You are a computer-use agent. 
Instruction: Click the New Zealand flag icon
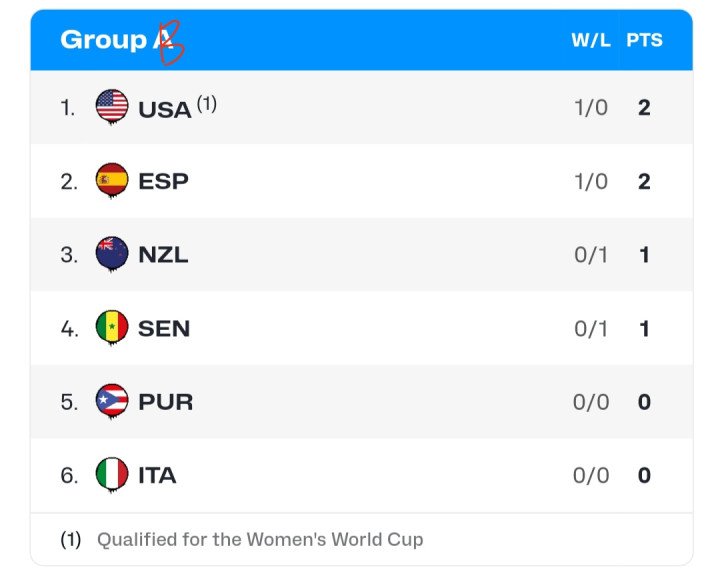(x=112, y=254)
